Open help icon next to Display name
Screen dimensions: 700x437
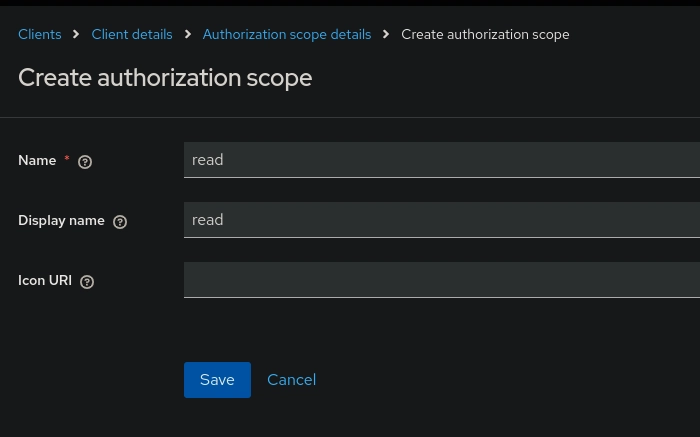(120, 222)
